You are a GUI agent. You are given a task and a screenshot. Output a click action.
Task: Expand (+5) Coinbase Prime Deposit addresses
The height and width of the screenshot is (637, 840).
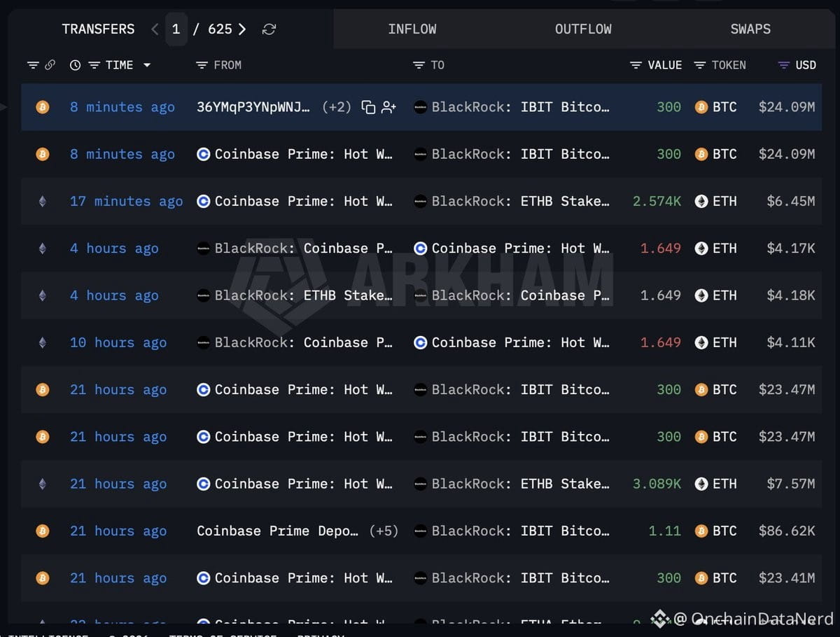(x=384, y=531)
